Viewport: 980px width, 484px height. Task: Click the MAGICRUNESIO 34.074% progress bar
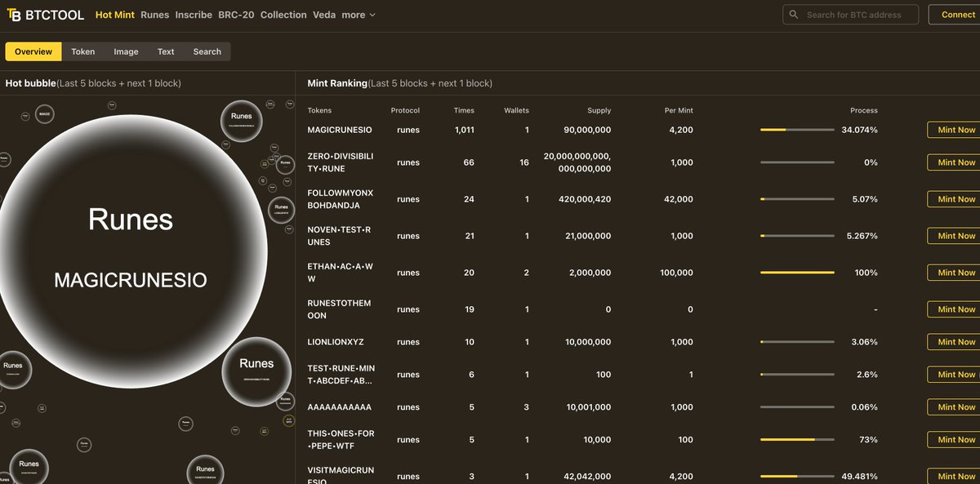[797, 130]
